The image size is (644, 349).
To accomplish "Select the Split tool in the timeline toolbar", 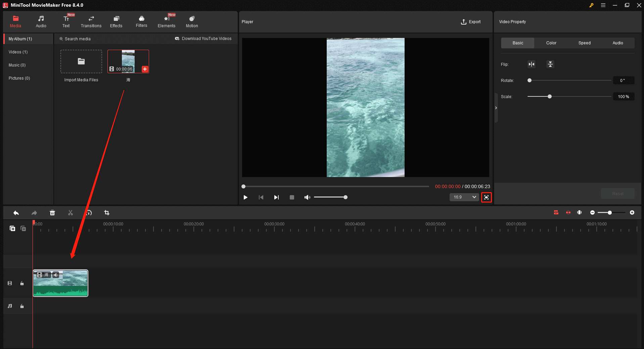I will [70, 213].
